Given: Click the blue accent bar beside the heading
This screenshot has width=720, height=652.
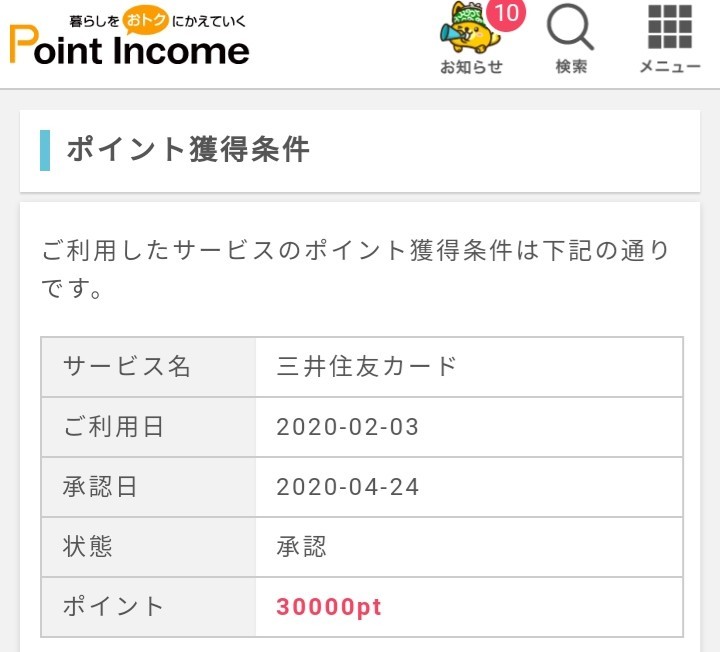Looking at the screenshot, I should point(45,150).
